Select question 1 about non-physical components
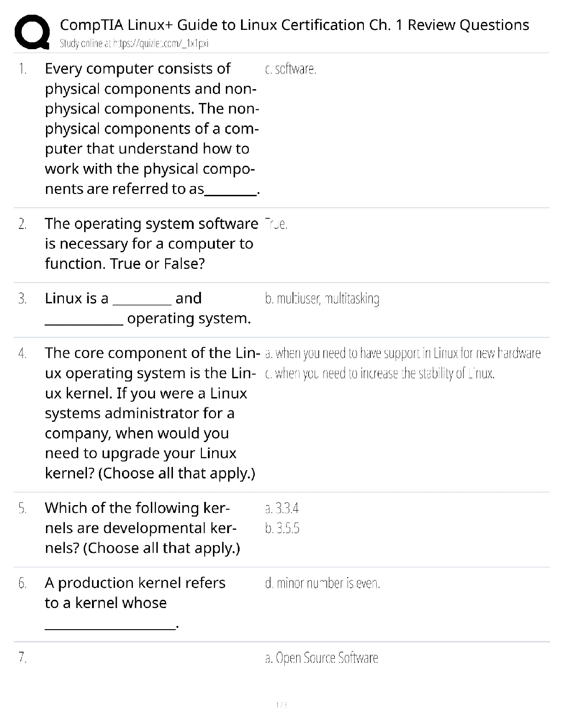Screen dimensions: 563x728 click(152, 129)
